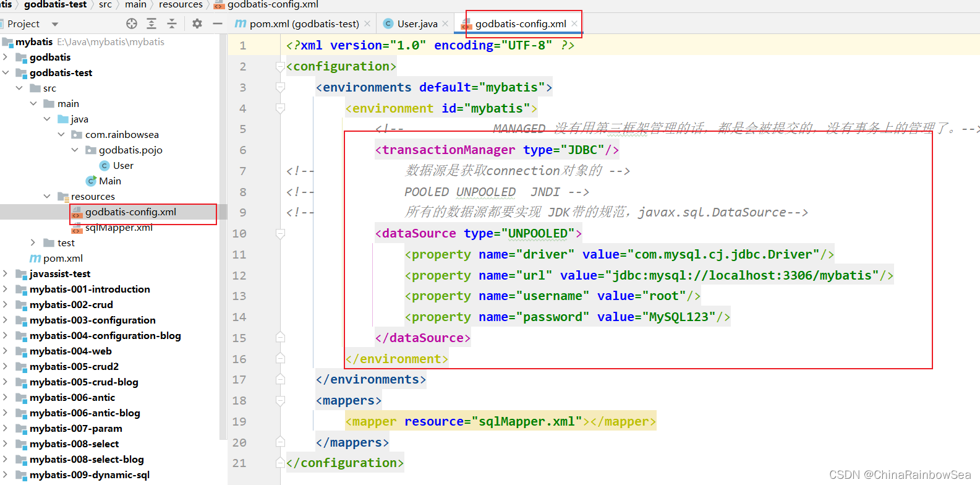The width and height of the screenshot is (980, 485).
Task: Select mybatis-002-crud module
Action: coord(71,304)
